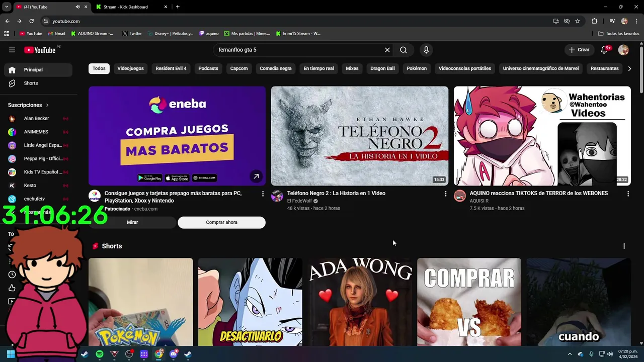
Task: Open the Pokémon short thumbnail
Action: [140, 302]
